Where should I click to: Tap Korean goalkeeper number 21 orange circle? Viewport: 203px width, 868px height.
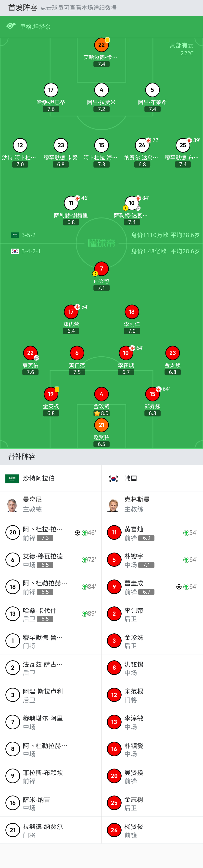coord(101,425)
